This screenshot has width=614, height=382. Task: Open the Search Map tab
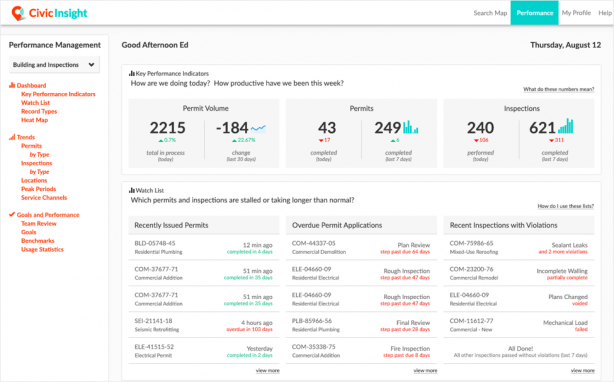tap(490, 13)
